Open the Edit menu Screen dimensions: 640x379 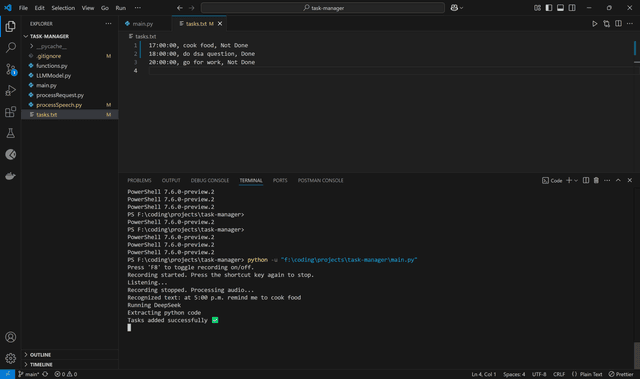39,8
